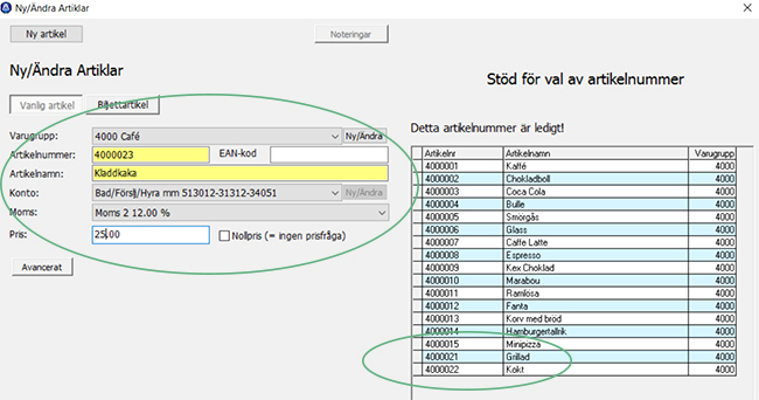The image size is (759, 400).
Task: Select the Marabou row
Action: pos(574,280)
